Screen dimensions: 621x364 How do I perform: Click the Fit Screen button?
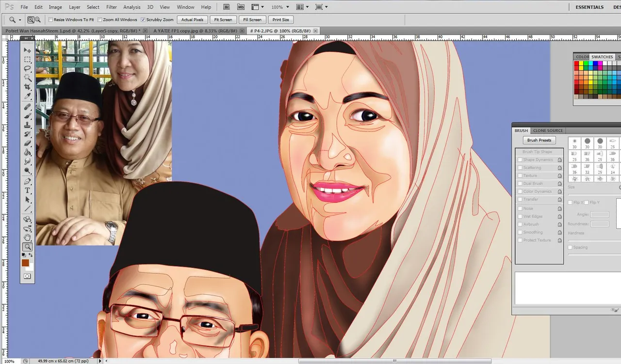pos(223,20)
